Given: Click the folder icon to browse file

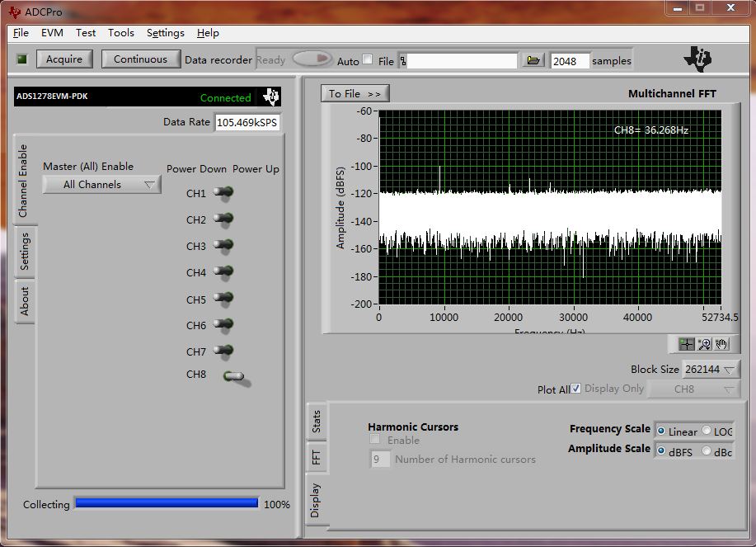Looking at the screenshot, I should 533,60.
